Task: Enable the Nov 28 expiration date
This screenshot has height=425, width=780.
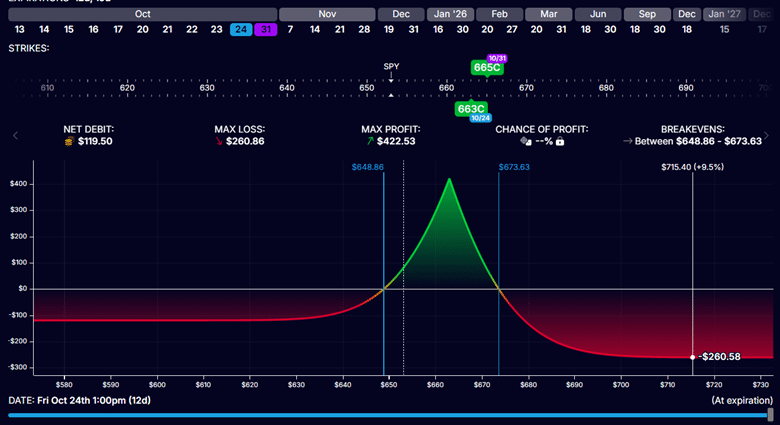Action: (x=362, y=30)
